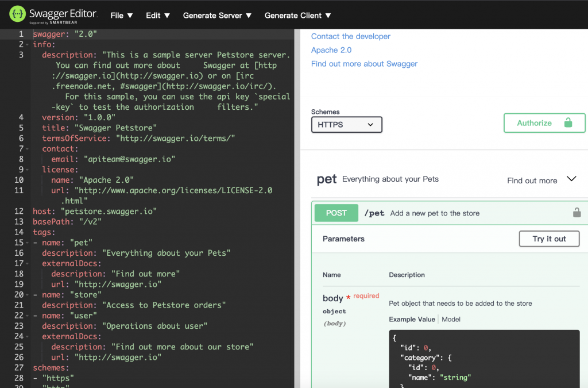The image size is (588, 388).
Task: Click the editor pane vertical scrollbar
Action: pos(298,208)
